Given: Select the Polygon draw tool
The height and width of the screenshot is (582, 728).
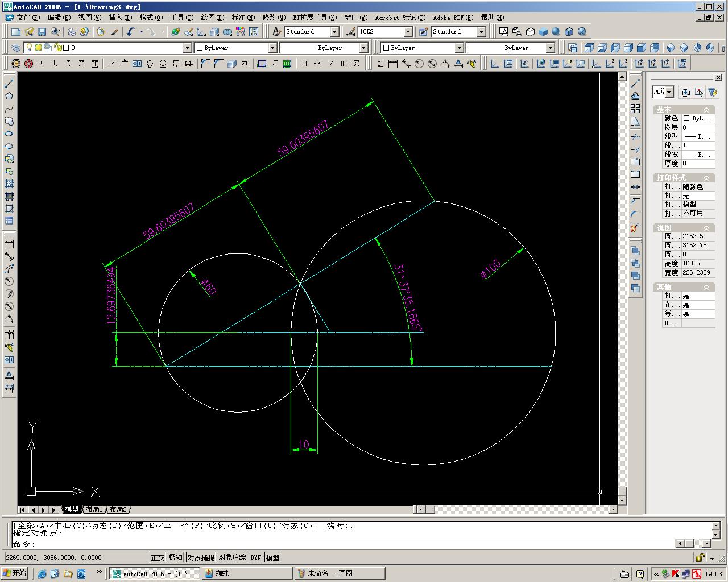Looking at the screenshot, I should point(9,96).
